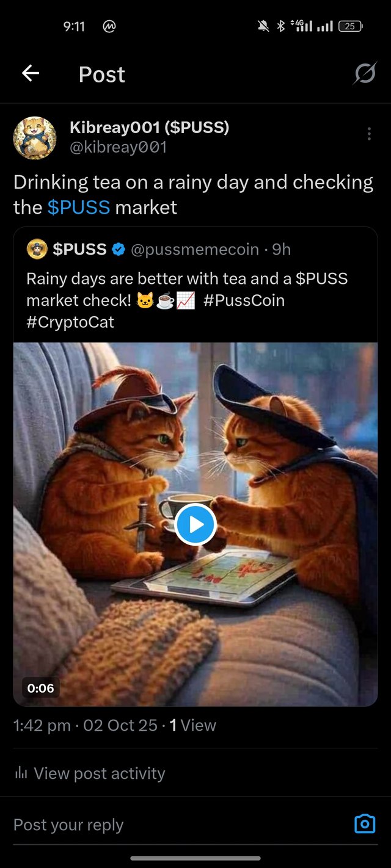Viewport: 391px width, 868px height.
Task: Tap the battery indicator in status bar
Action: click(x=351, y=26)
